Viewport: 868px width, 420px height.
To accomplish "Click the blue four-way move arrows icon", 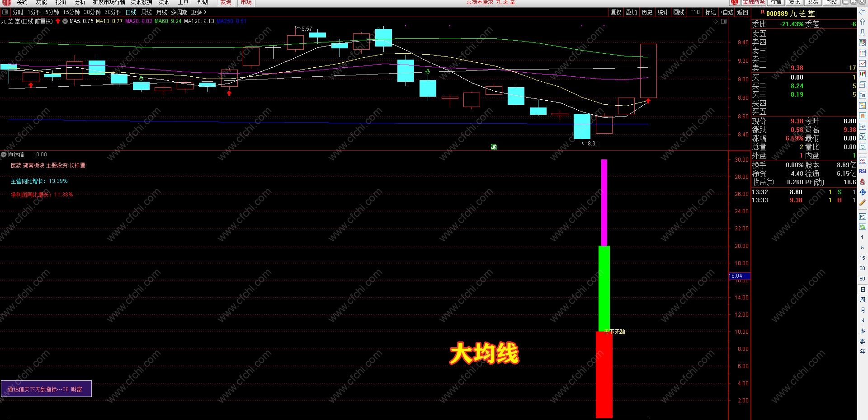I will pos(862,192).
